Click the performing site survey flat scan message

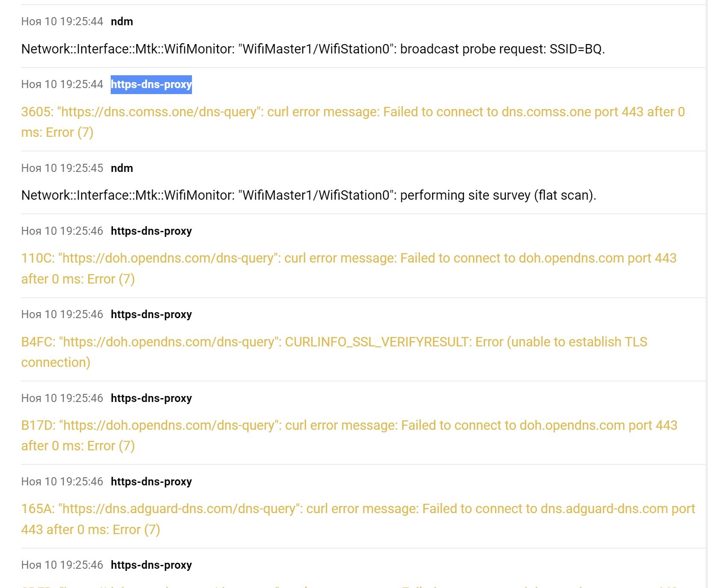tap(309, 195)
